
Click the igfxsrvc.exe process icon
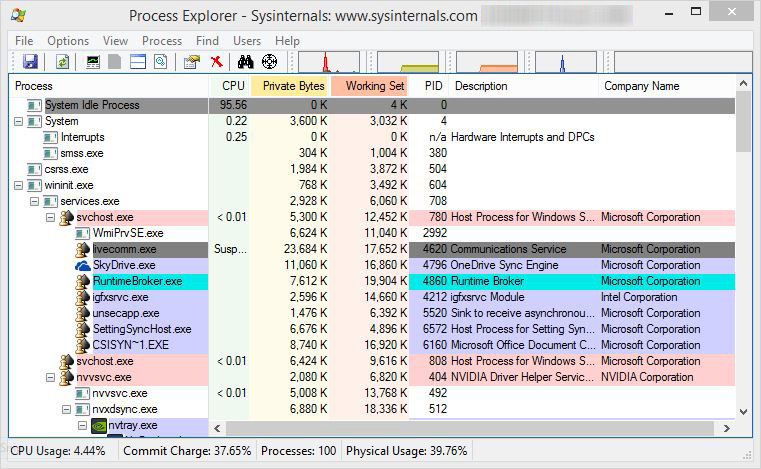(x=83, y=297)
